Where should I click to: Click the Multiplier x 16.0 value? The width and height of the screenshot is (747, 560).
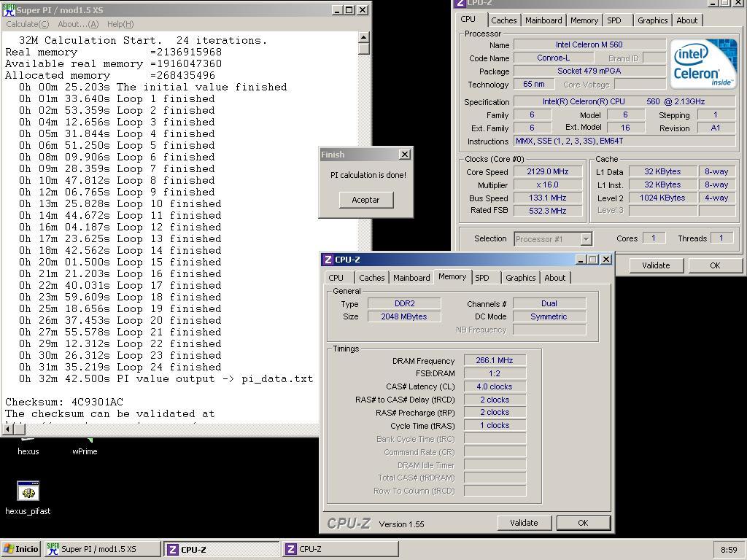coord(547,184)
